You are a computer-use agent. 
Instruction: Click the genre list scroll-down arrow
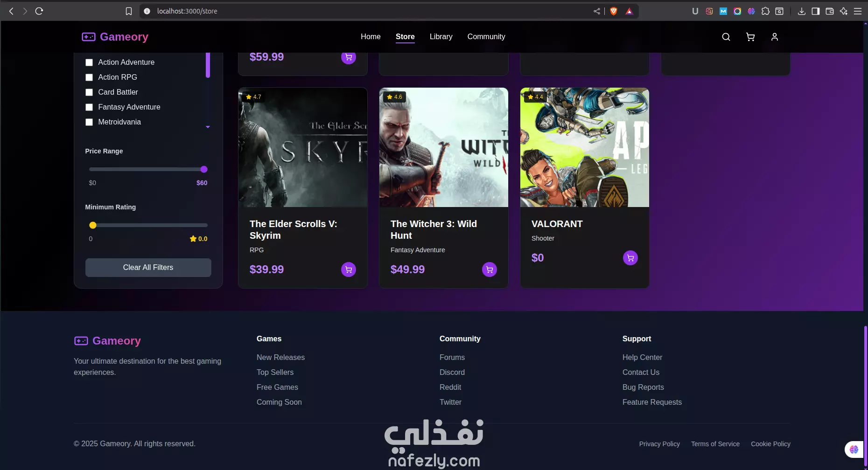pyautogui.click(x=208, y=127)
